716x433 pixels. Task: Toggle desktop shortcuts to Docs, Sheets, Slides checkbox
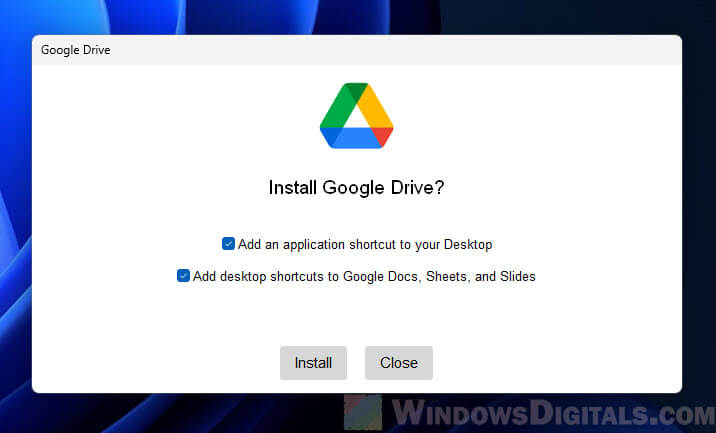(183, 276)
